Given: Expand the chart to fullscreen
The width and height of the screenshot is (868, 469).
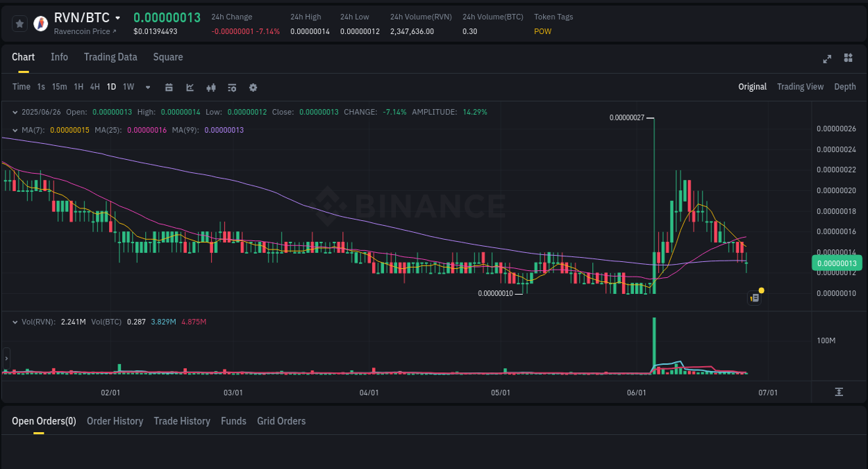Looking at the screenshot, I should pos(826,59).
